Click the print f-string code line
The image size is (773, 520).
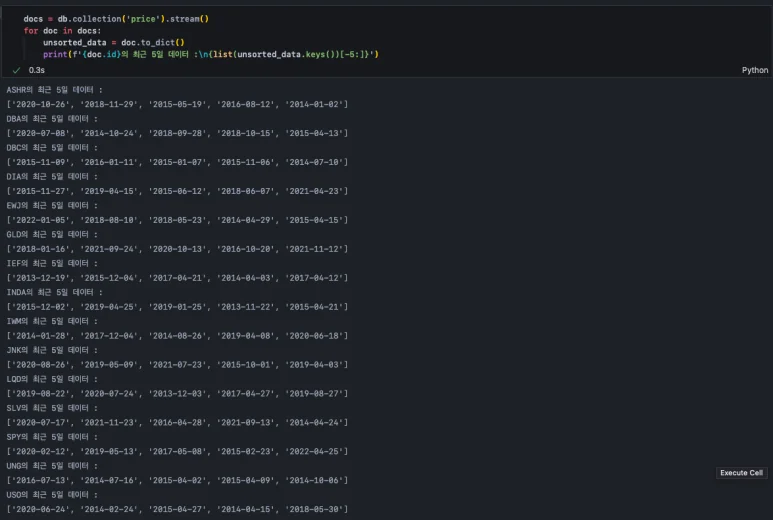tap(210, 54)
